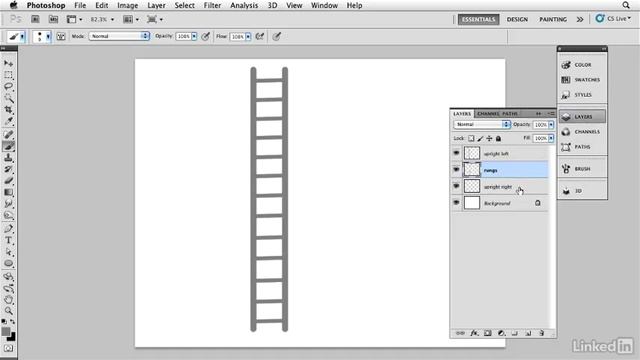Hide the upright left layer

(x=456, y=153)
